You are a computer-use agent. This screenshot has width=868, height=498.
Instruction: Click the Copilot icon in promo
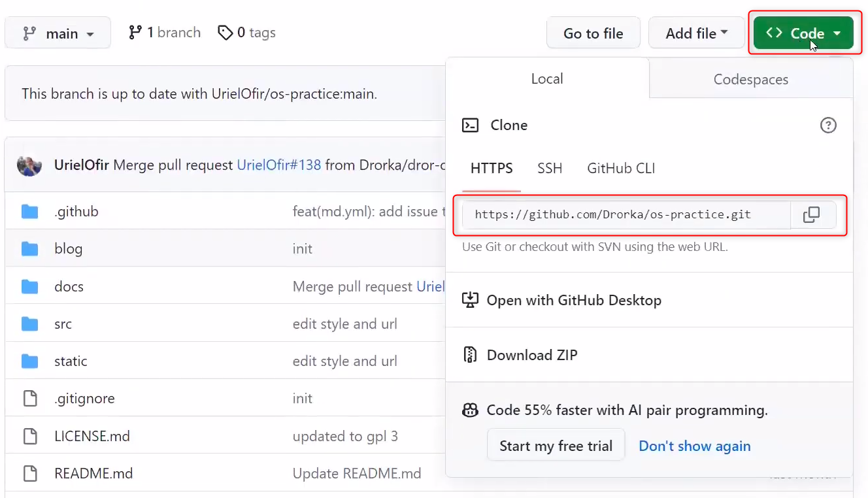point(470,410)
